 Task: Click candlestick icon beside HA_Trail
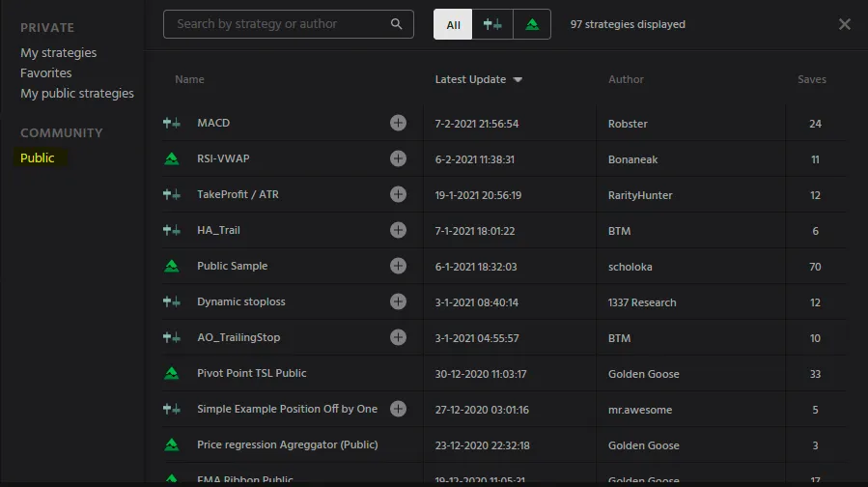click(172, 230)
